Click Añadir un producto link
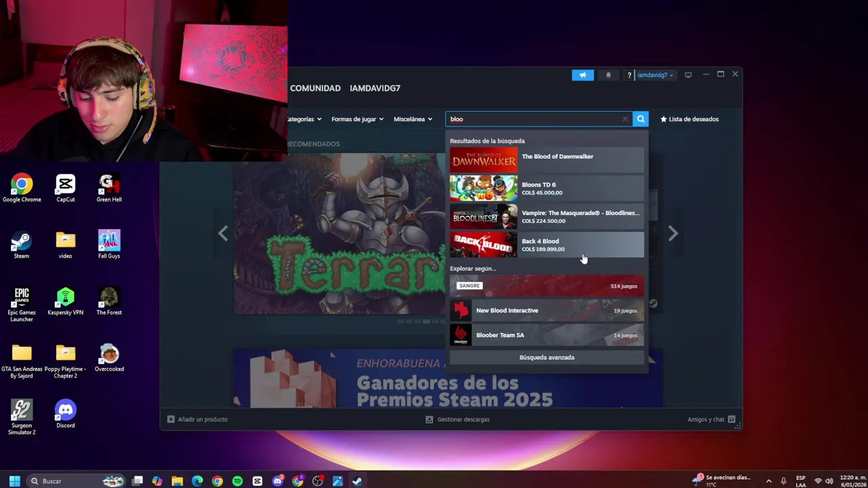Screen dimensions: 868x488 point(203,420)
